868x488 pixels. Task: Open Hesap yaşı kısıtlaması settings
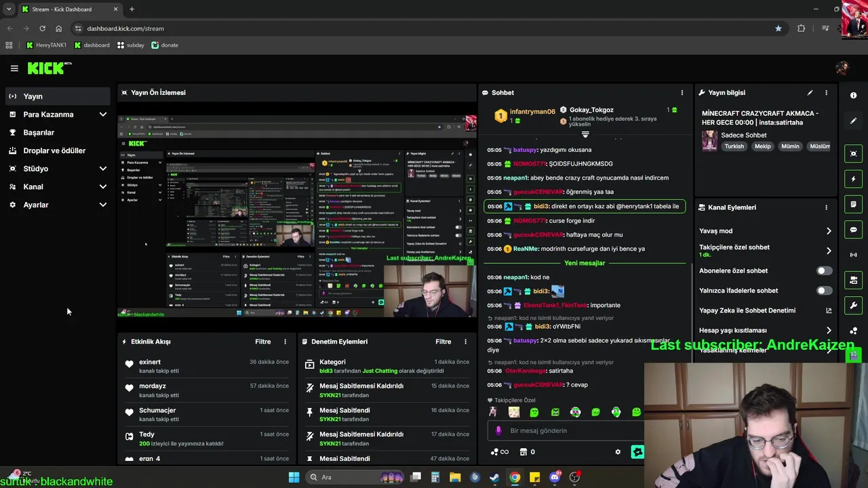[x=765, y=330]
